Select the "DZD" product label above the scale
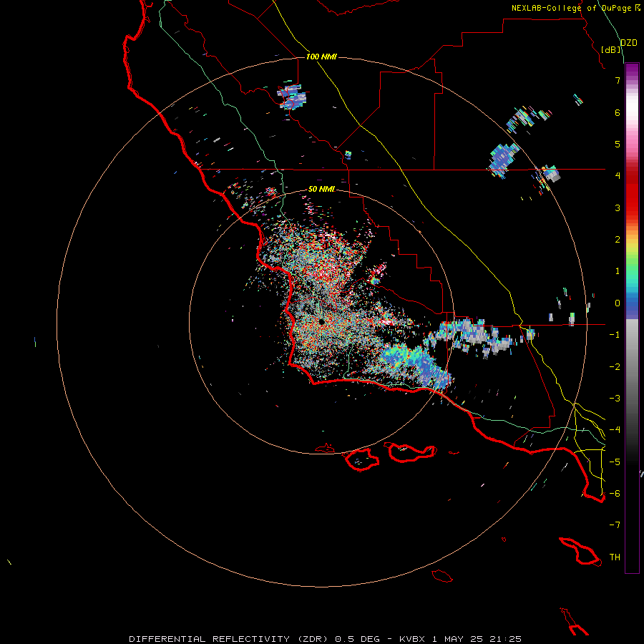This screenshot has width=644, height=644. [629, 43]
